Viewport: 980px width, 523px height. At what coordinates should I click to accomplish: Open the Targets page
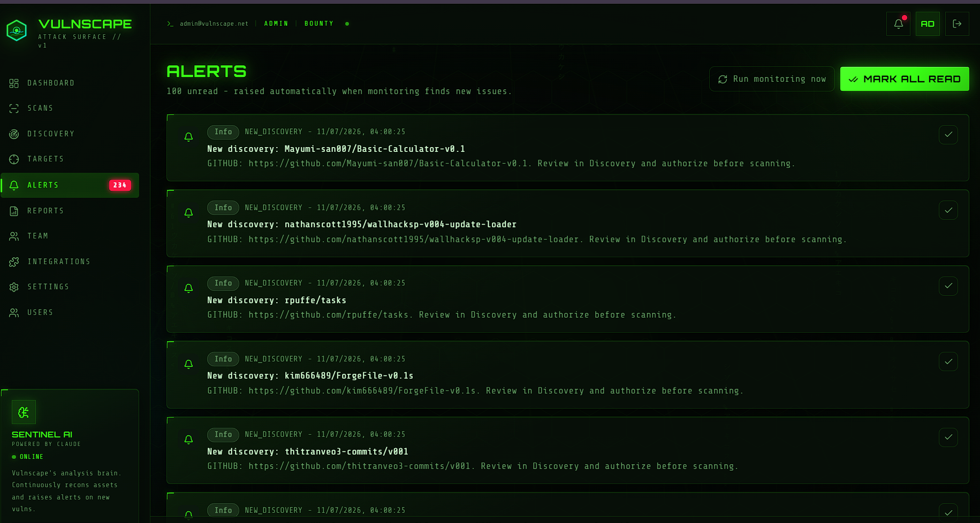[70, 159]
